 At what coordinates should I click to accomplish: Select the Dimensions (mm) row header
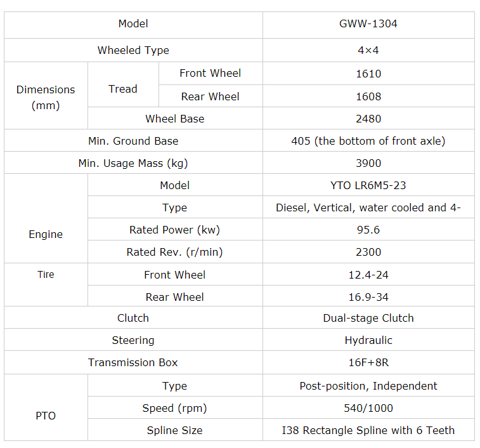[x=46, y=97]
